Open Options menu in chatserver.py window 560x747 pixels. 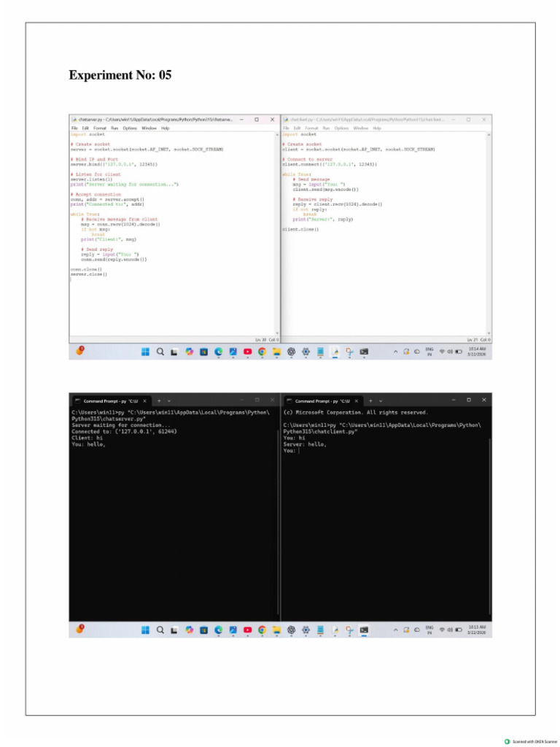(130, 128)
